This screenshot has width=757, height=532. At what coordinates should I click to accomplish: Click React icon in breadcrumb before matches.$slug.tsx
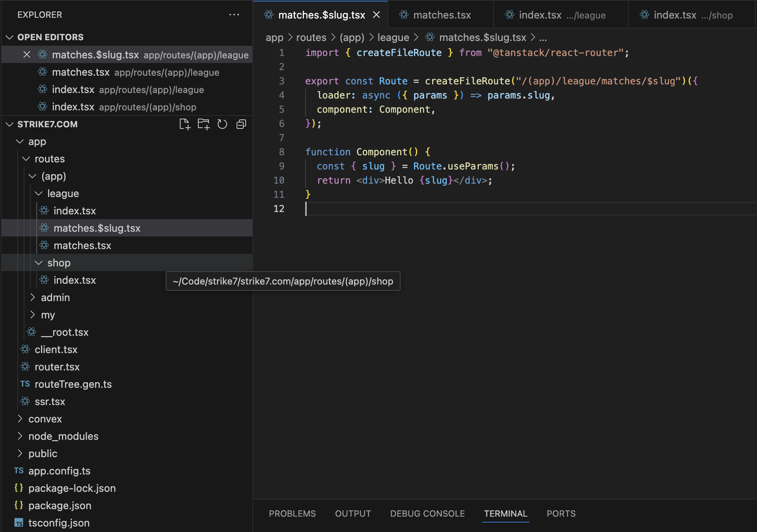430,37
